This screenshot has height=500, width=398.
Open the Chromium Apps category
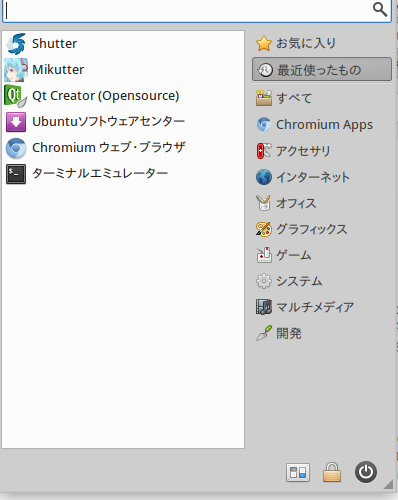point(322,124)
